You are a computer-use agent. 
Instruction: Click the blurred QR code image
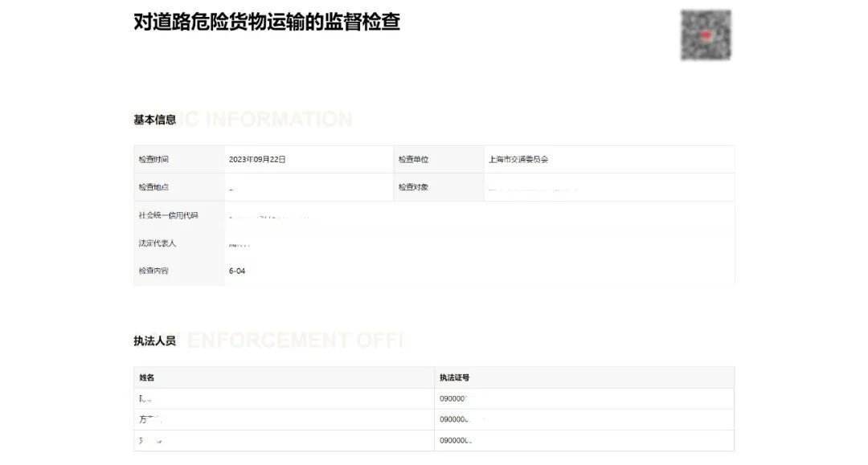pyautogui.click(x=706, y=35)
